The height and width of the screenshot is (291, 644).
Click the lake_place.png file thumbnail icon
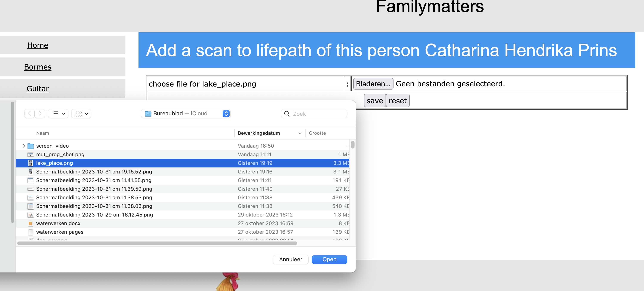[x=31, y=163]
